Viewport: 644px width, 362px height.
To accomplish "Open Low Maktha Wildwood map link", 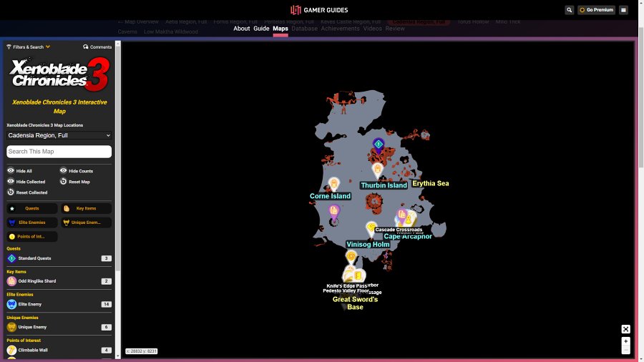I will [171, 31].
